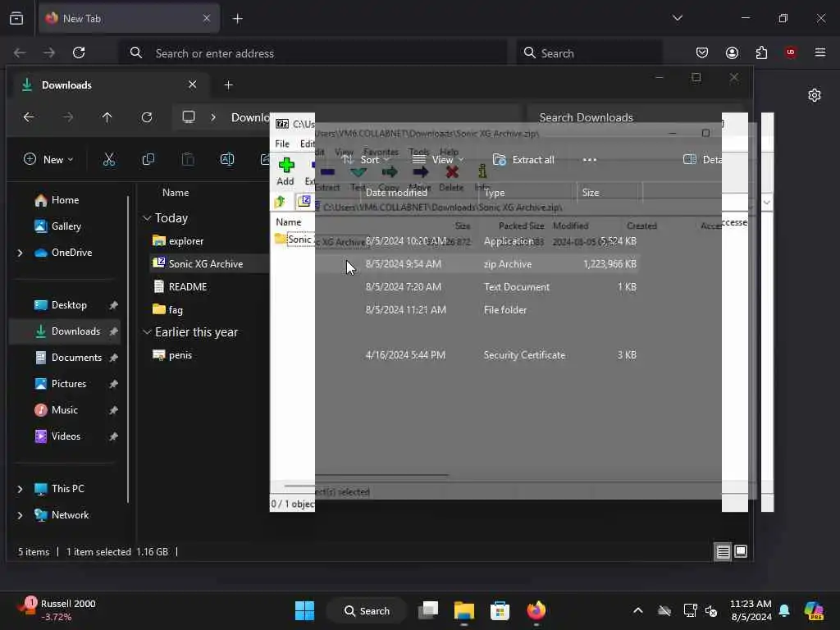Refresh the Downloads folder view

147,117
